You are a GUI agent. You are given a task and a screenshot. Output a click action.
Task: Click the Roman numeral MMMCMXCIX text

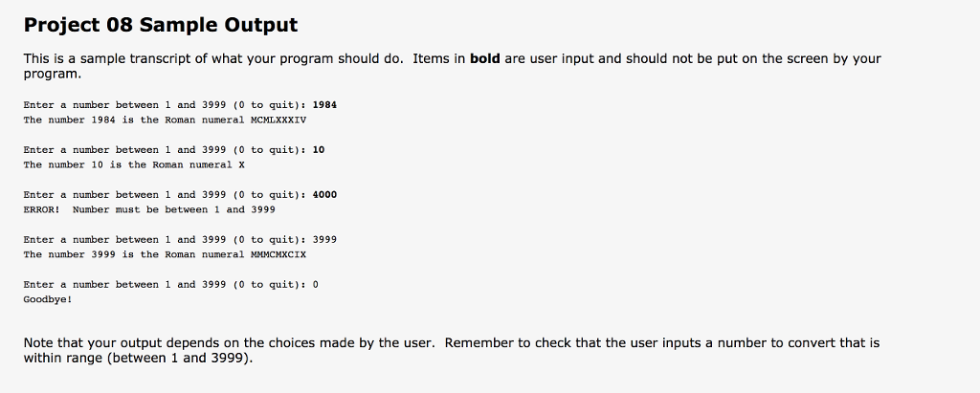pyautogui.click(x=278, y=255)
